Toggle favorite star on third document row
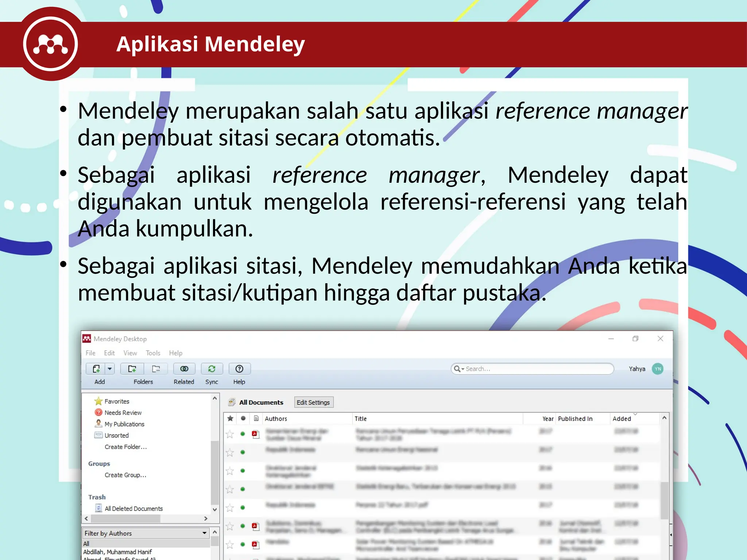The height and width of the screenshot is (560, 747). pos(230,471)
